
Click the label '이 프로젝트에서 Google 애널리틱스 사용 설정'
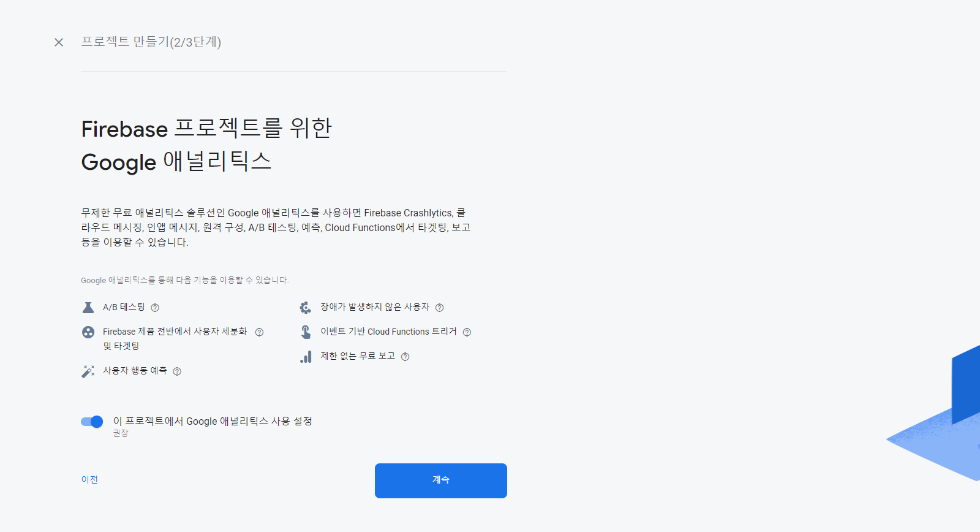(213, 421)
